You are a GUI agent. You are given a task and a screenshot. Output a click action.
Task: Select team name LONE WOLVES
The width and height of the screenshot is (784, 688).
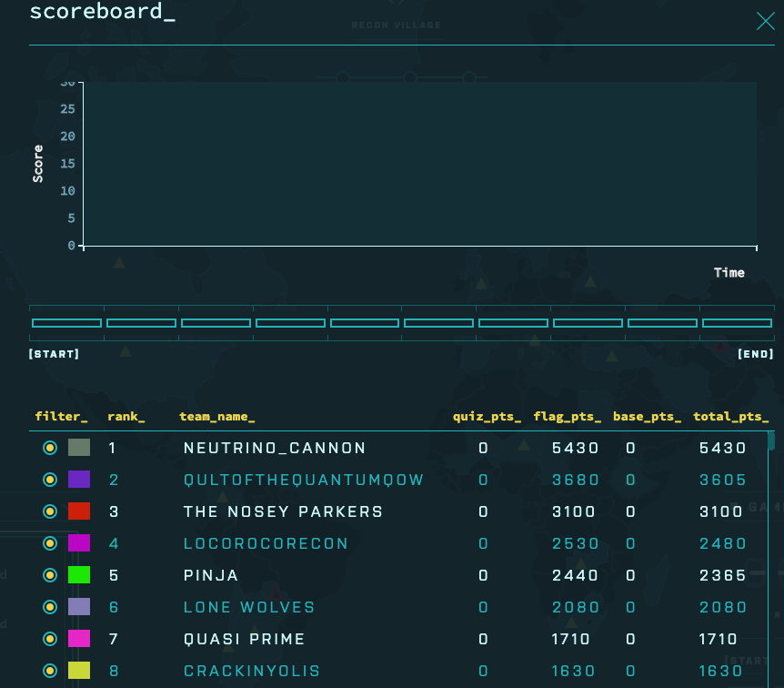coord(249,607)
